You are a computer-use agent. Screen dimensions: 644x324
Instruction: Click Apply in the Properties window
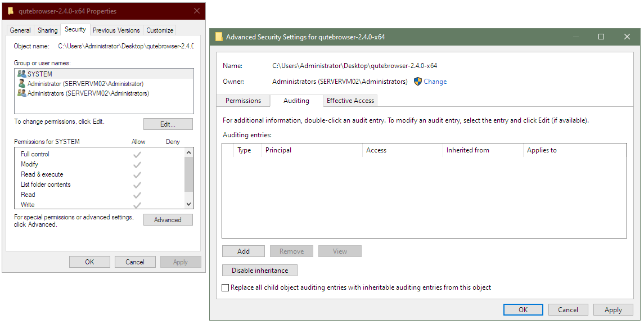181,262
